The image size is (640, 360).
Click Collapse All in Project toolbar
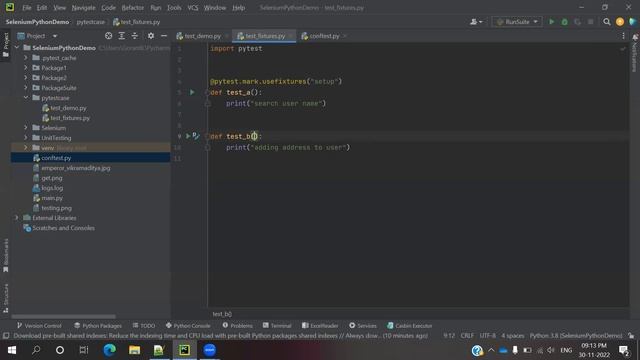(135, 36)
